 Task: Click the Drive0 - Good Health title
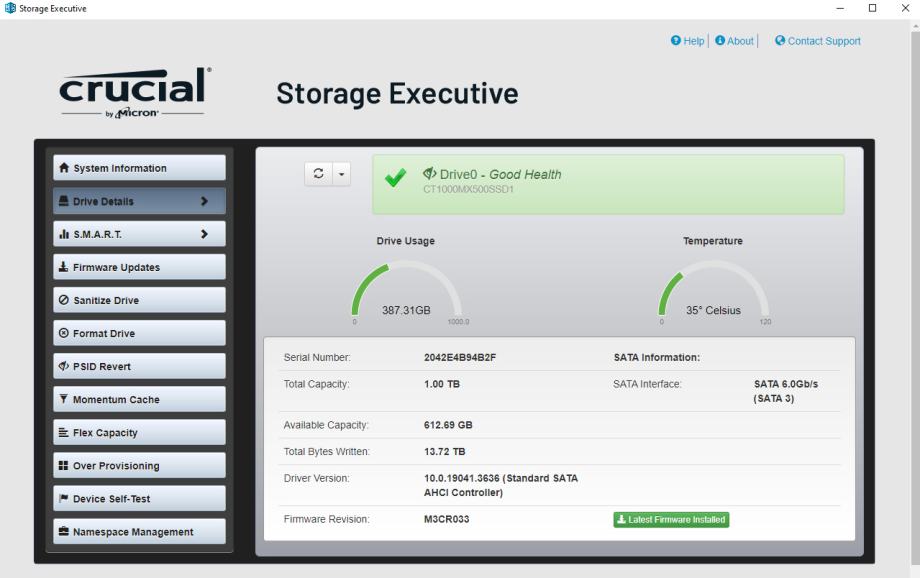500,174
